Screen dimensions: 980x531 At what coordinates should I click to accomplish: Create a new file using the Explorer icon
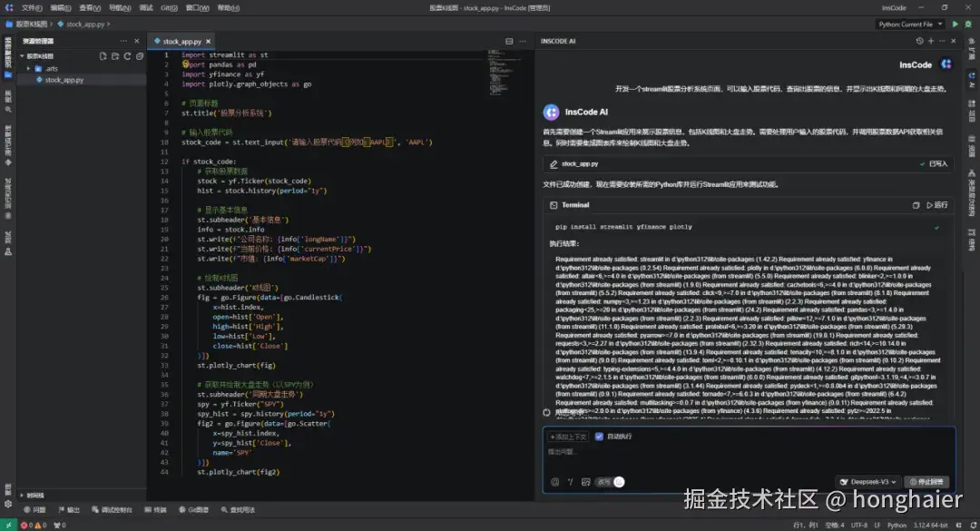tap(103, 56)
